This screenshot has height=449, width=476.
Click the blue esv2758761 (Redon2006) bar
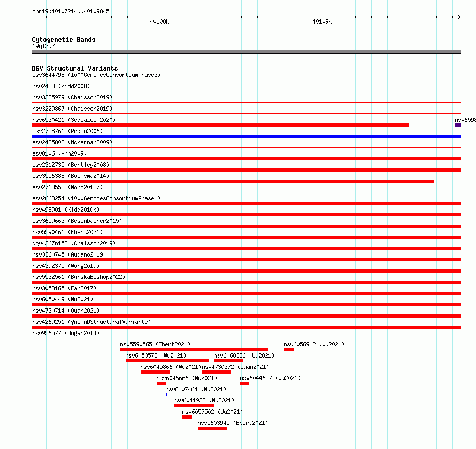click(x=246, y=136)
